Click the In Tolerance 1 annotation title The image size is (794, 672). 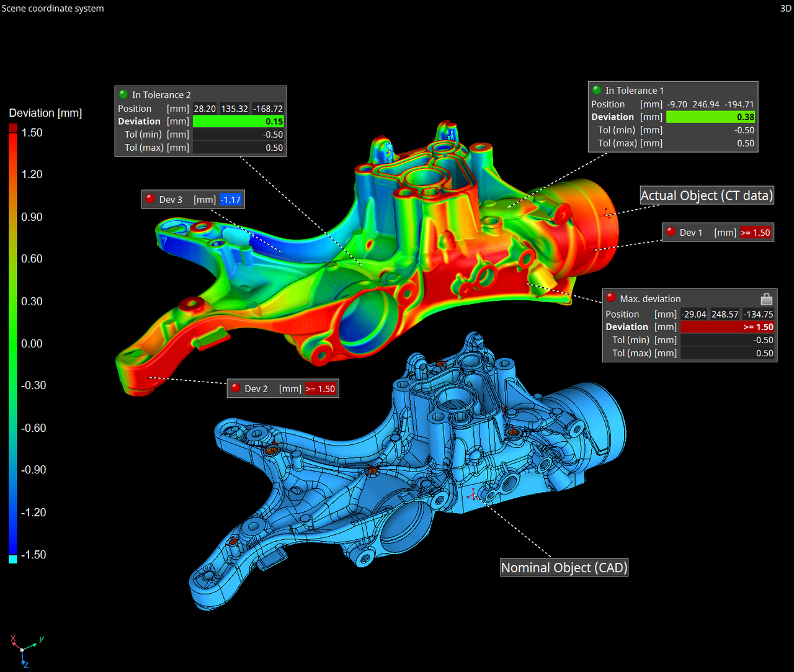(635, 91)
